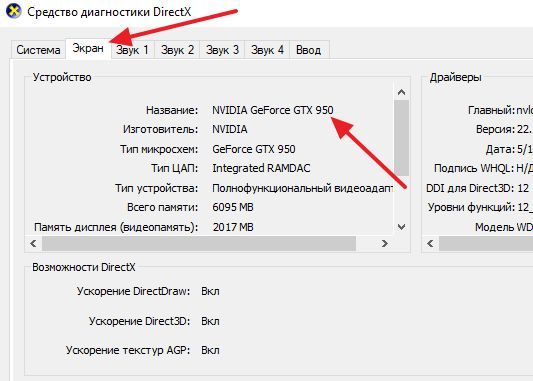Open the Звук 4 tab
This screenshot has width=533, height=381.
(267, 50)
